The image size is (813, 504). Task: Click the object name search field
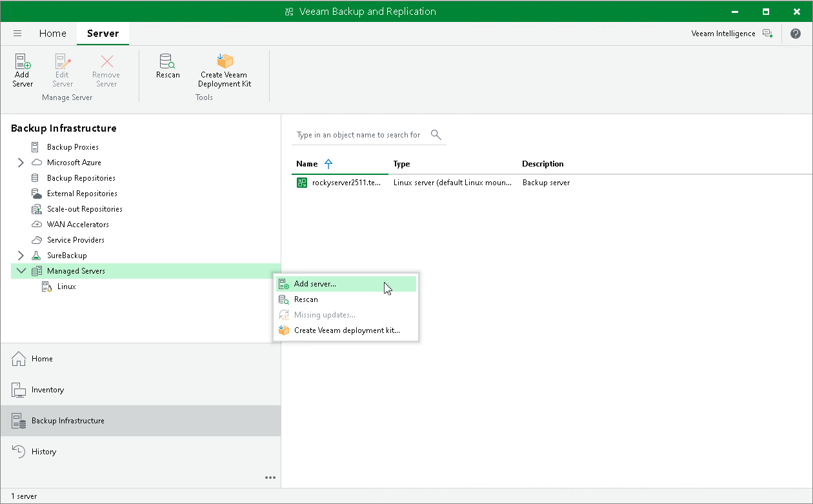coord(358,135)
